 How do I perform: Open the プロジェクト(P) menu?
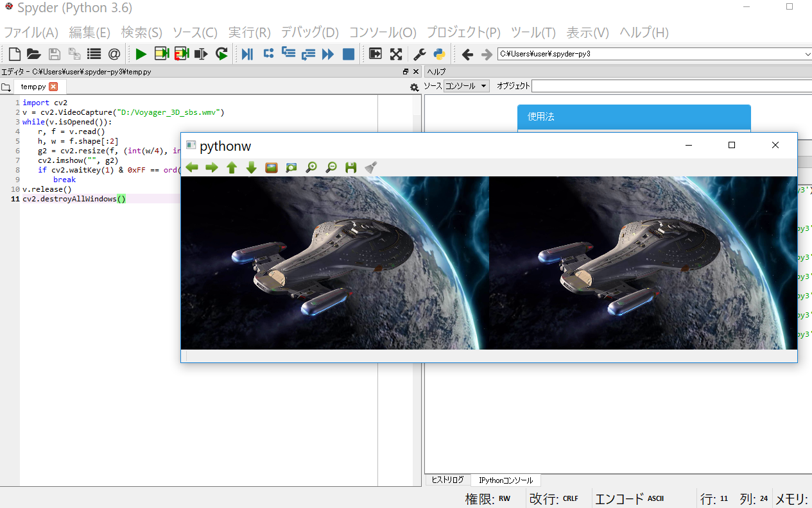tap(464, 32)
